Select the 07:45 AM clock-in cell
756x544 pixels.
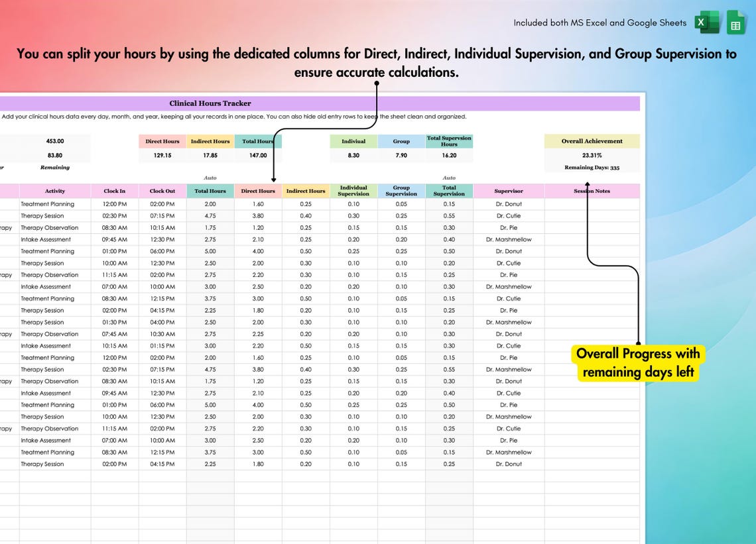[x=114, y=334]
